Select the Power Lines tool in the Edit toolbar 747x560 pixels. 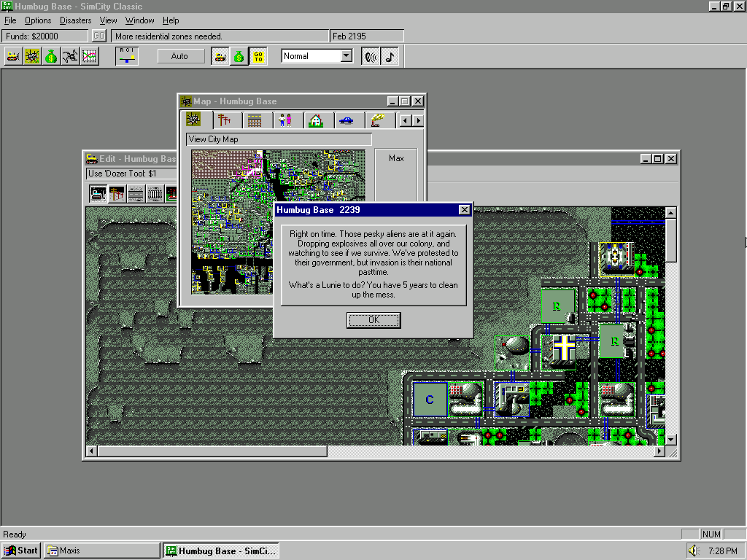tap(117, 193)
